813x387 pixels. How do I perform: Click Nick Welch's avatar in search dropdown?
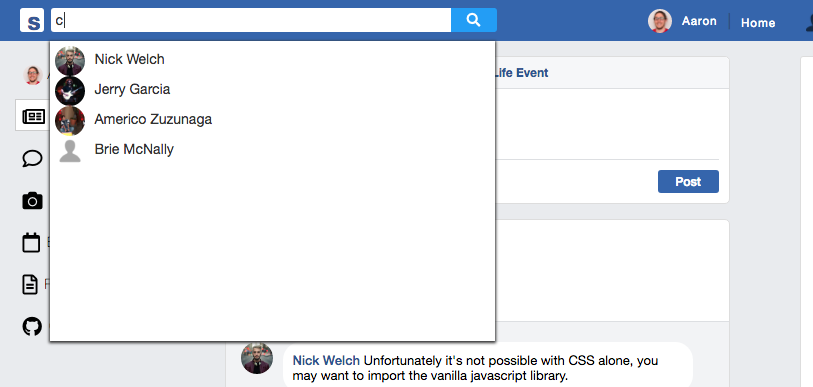pyautogui.click(x=69, y=61)
